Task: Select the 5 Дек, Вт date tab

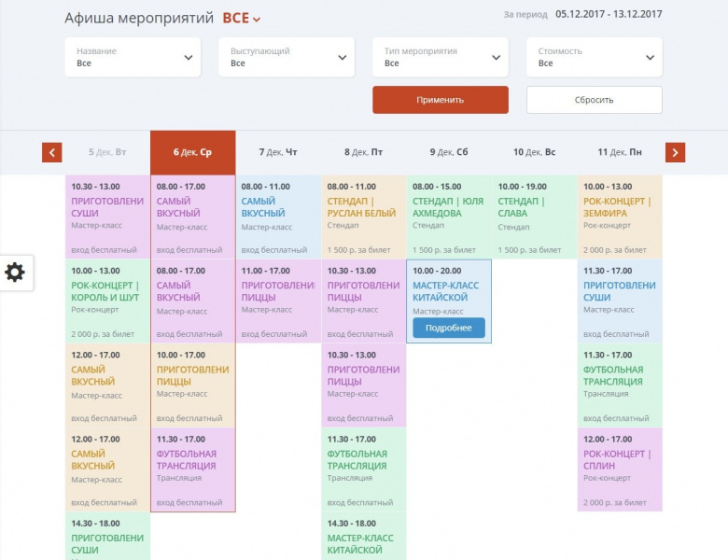Action: point(107,152)
